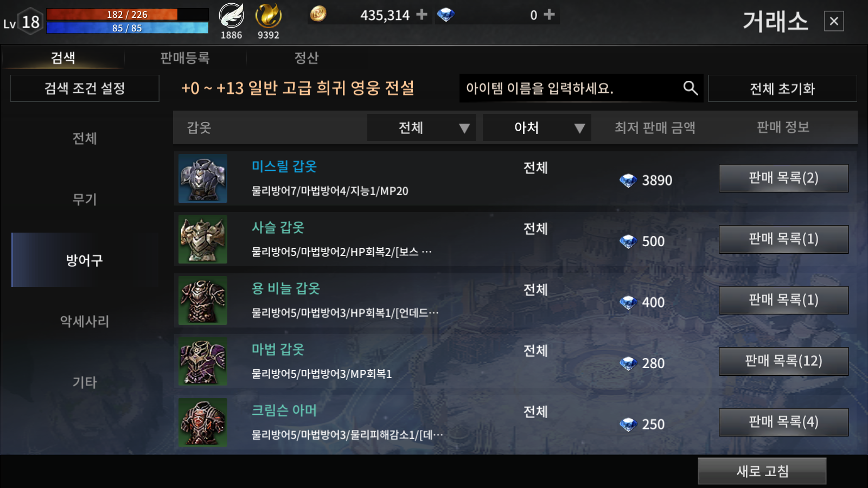Select the 악세사리 category in sidebar
This screenshot has height=488, width=868.
85,321
